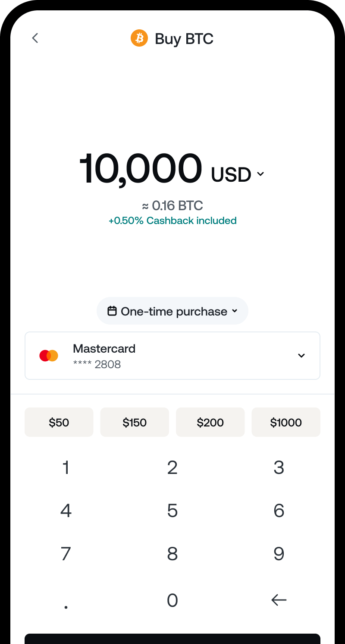Tap the back arrow icon
The image size is (345, 644).
tap(35, 38)
